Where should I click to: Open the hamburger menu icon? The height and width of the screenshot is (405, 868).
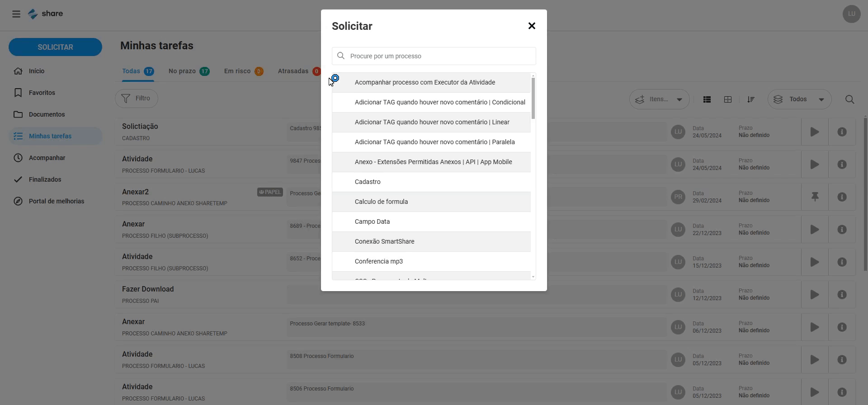[x=16, y=14]
